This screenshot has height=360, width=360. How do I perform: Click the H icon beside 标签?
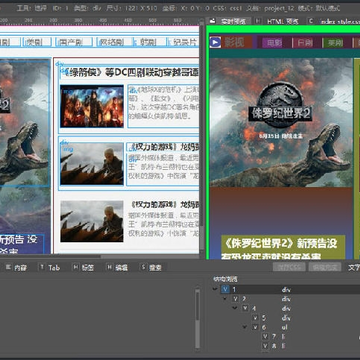(x=76, y=267)
